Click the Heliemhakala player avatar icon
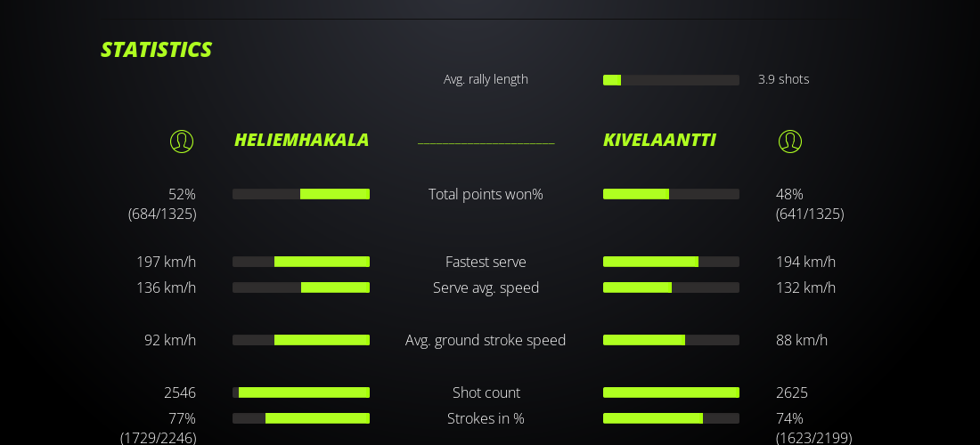The height and width of the screenshot is (445, 980). (x=182, y=142)
